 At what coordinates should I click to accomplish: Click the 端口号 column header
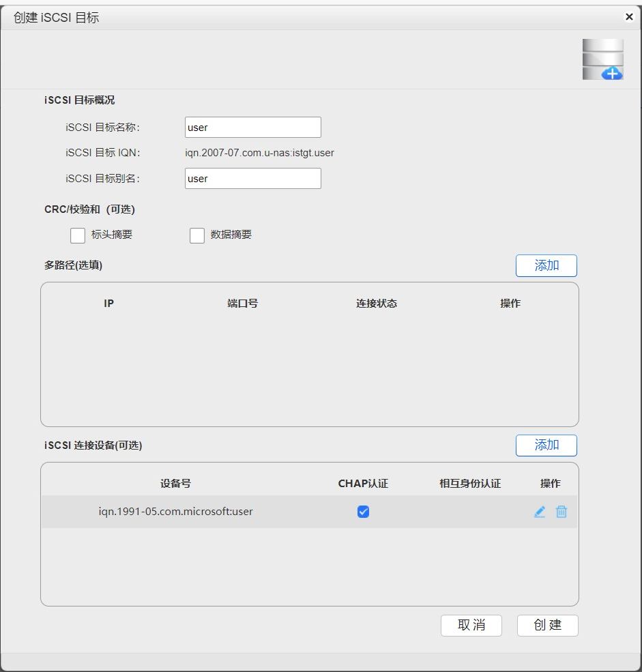(x=242, y=304)
